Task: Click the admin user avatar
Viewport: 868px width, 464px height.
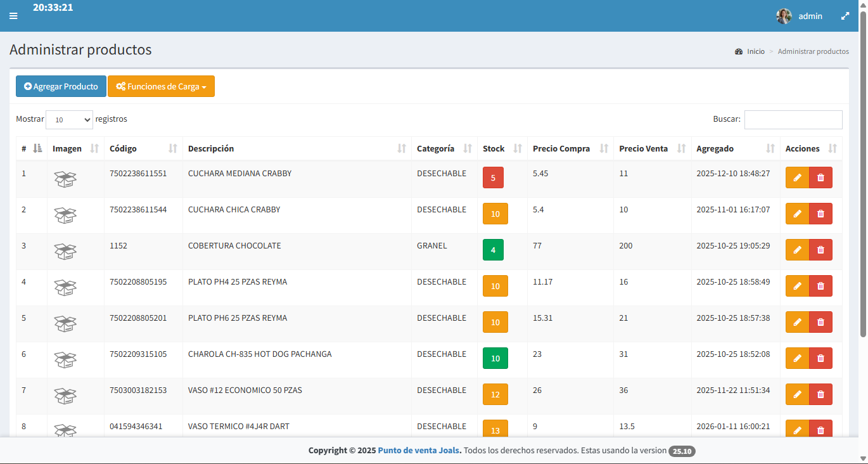Action: click(784, 16)
